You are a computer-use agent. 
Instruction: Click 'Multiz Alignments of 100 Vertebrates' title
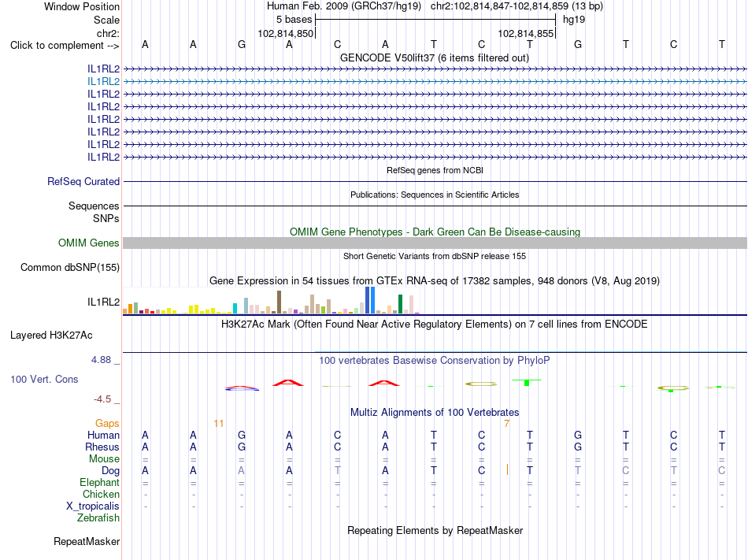click(435, 412)
